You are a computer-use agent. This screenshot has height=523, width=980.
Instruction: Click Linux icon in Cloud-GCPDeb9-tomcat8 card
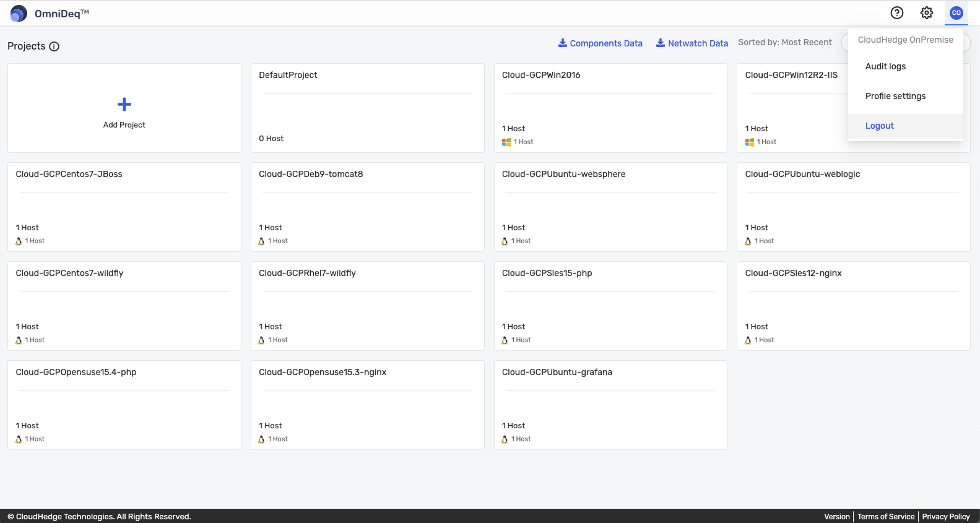pos(261,241)
